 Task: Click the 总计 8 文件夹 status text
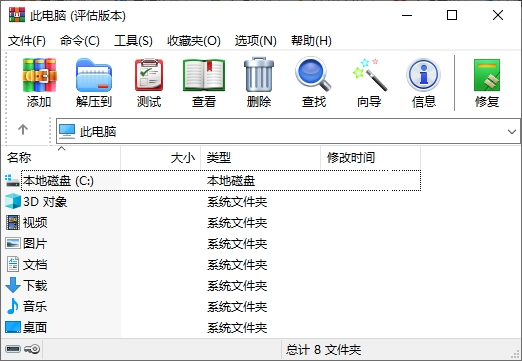point(323,350)
